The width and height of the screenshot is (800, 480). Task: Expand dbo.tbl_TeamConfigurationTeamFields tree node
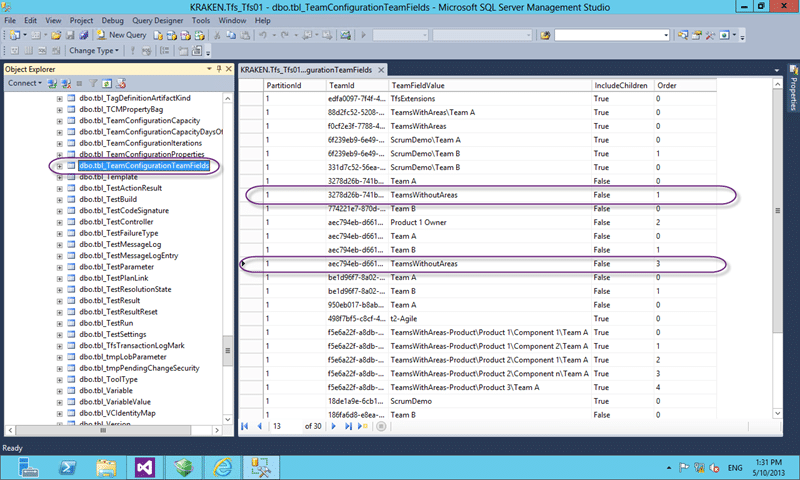(x=60, y=166)
